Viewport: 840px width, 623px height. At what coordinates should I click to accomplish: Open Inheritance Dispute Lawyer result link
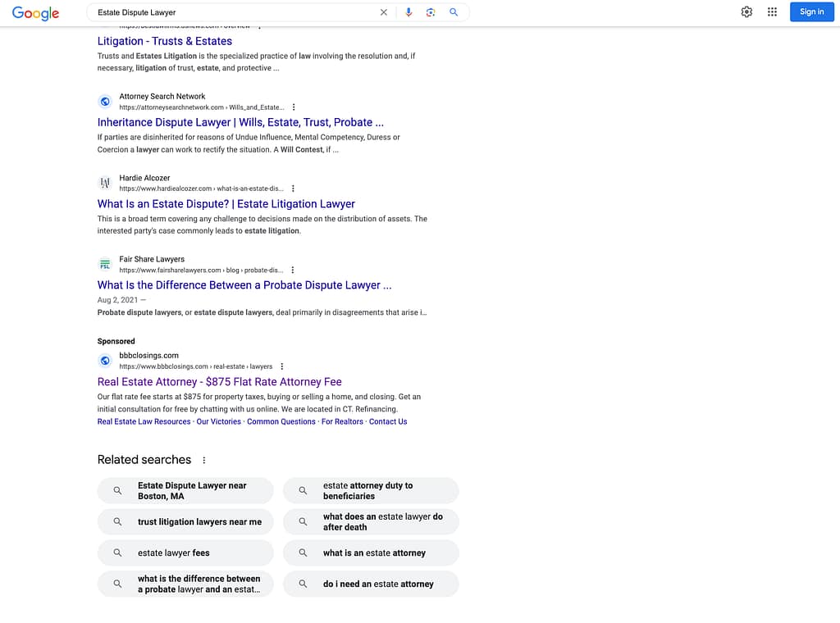point(240,123)
